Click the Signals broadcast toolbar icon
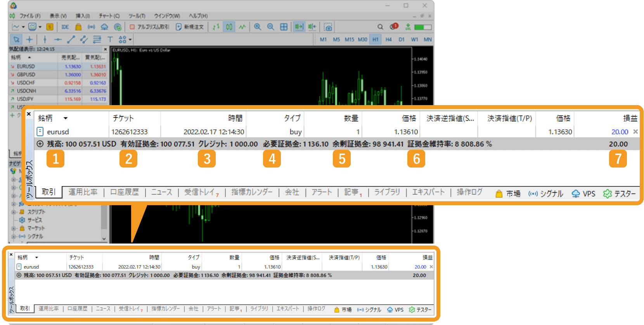The image size is (644, 325). tap(91, 27)
